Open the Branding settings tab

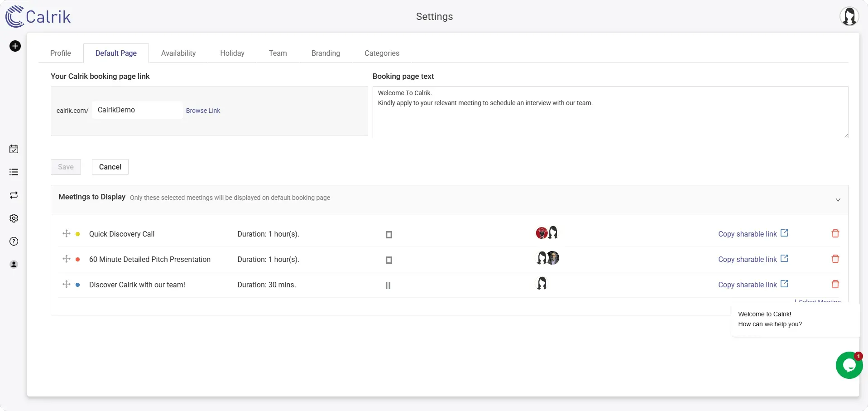(x=326, y=53)
